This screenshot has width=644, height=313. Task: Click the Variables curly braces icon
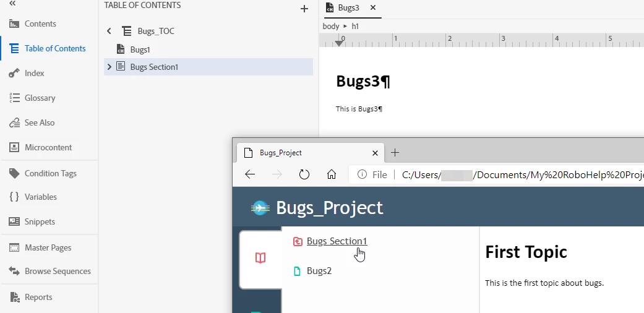coord(14,197)
